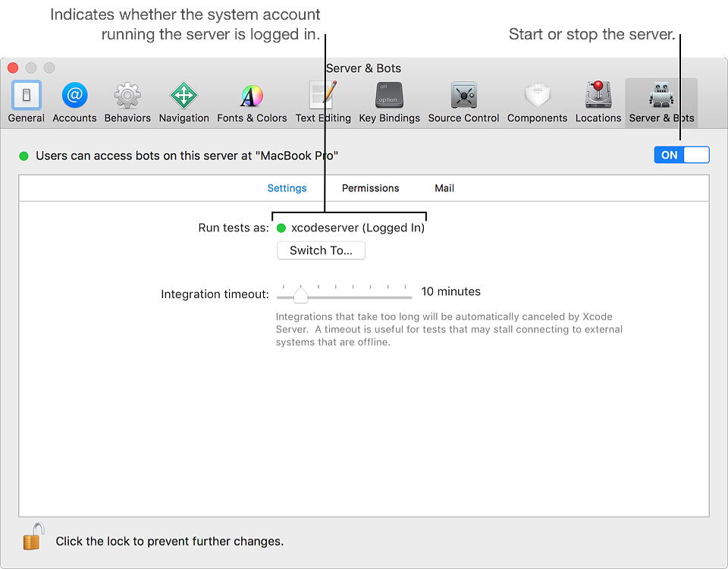Open the Accounts preferences pane
This screenshot has height=569, width=728.
(x=74, y=102)
